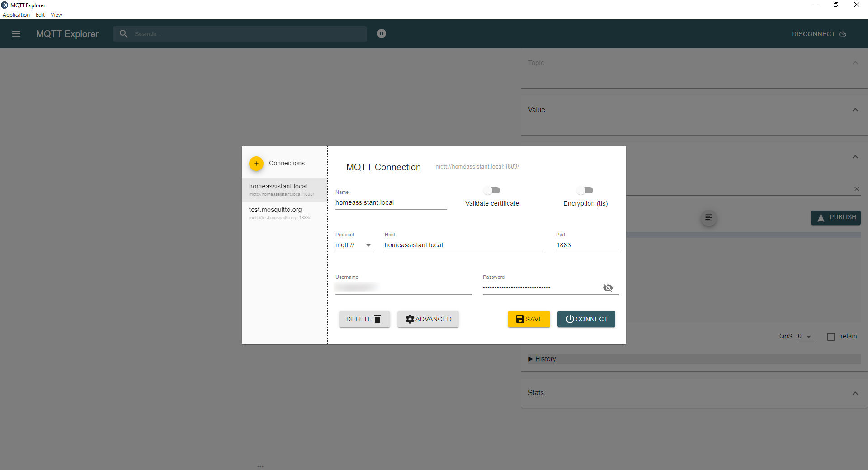Click the pause updates icon
This screenshot has height=470, width=868.
pos(382,33)
